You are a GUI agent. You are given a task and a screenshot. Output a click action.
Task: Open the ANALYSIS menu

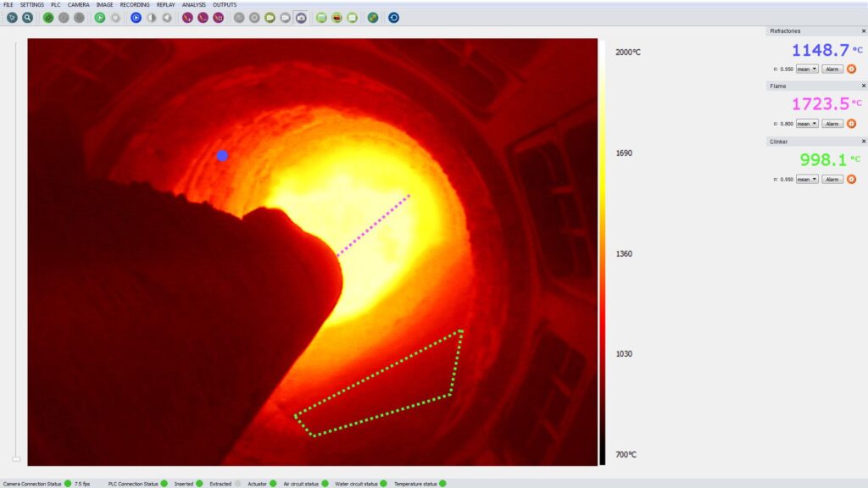coord(194,4)
